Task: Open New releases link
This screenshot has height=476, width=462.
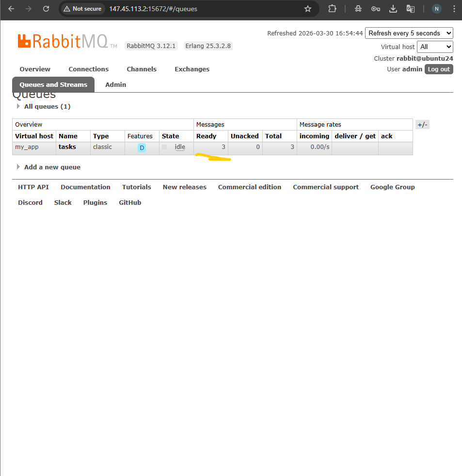Action: click(x=184, y=187)
